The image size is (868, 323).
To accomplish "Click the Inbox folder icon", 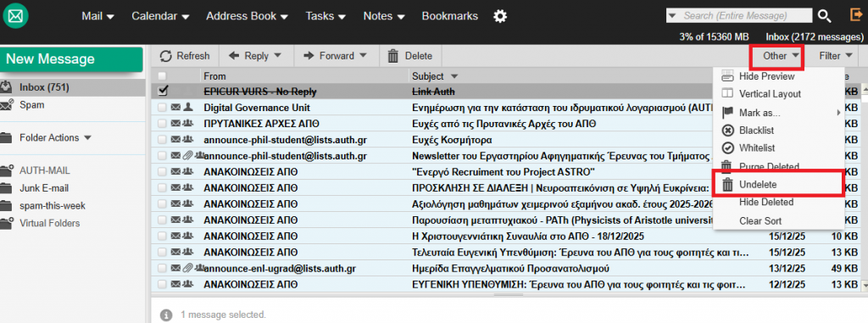I will point(6,87).
